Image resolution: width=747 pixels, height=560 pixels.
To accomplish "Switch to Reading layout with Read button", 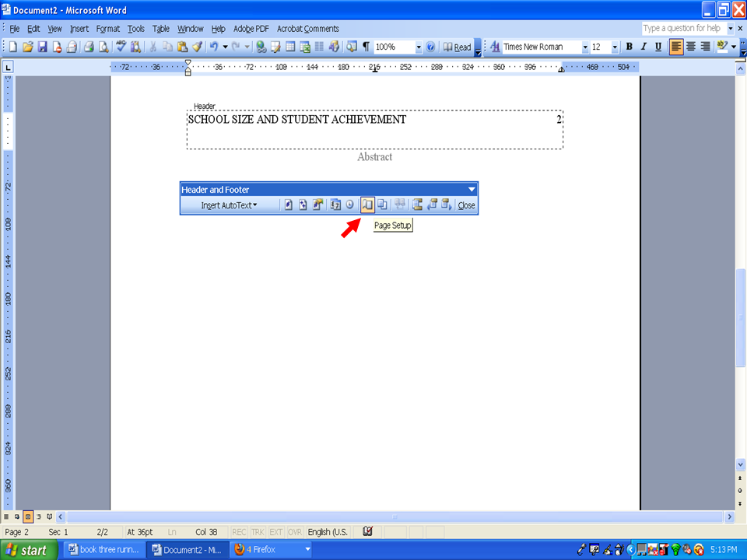I will (458, 47).
